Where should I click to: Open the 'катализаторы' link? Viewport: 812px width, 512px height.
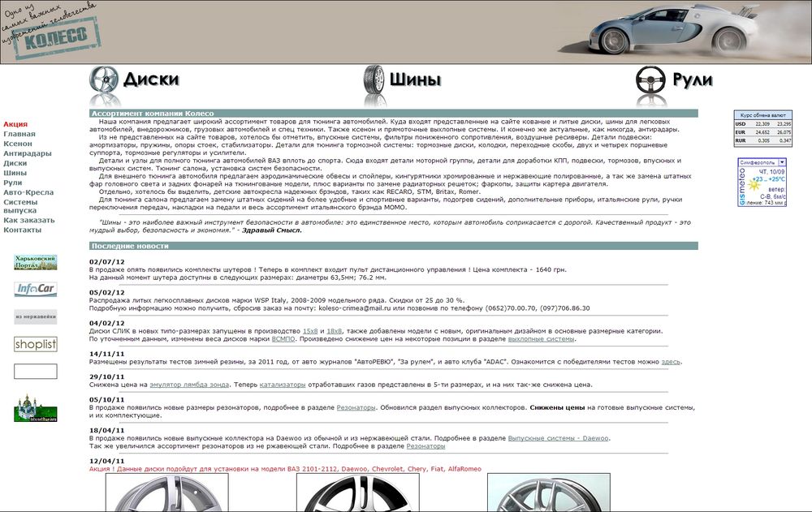pyautogui.click(x=283, y=385)
